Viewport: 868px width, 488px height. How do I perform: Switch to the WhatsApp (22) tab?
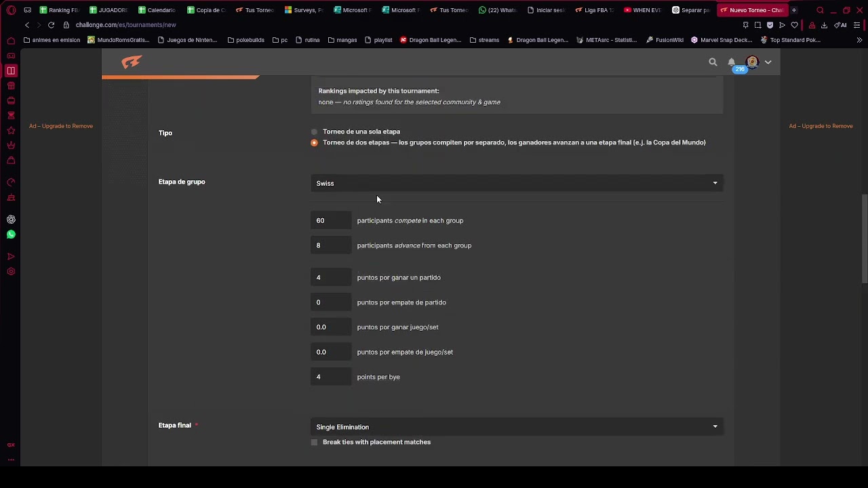click(498, 10)
